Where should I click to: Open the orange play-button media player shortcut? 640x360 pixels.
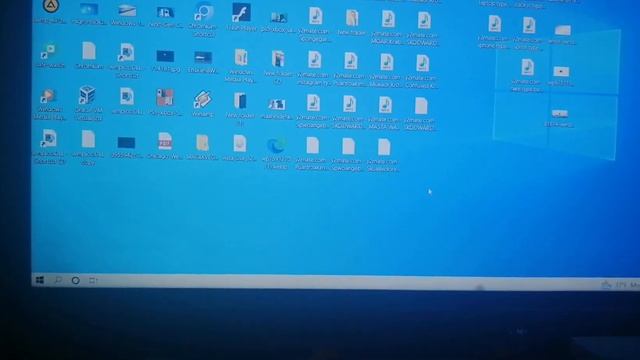click(49, 96)
